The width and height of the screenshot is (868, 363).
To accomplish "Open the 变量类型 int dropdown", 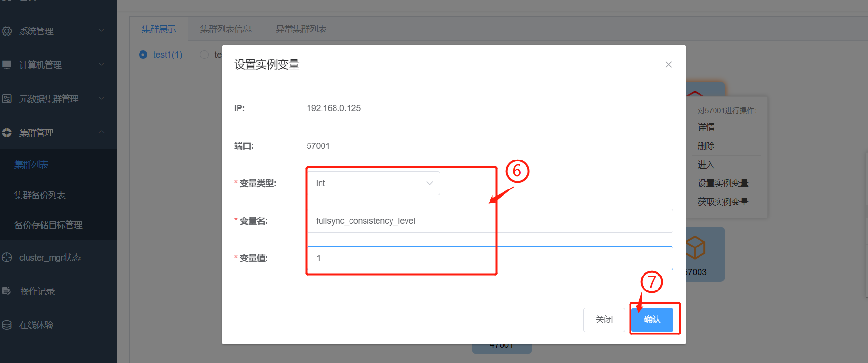I will pyautogui.click(x=373, y=183).
